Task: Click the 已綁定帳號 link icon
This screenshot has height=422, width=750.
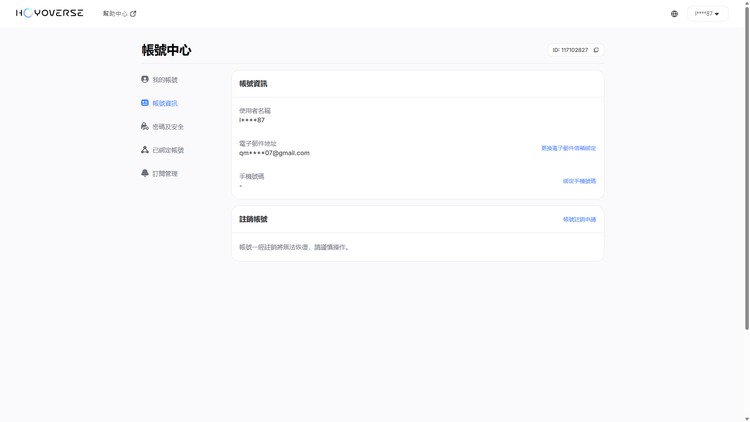Action: 145,150
